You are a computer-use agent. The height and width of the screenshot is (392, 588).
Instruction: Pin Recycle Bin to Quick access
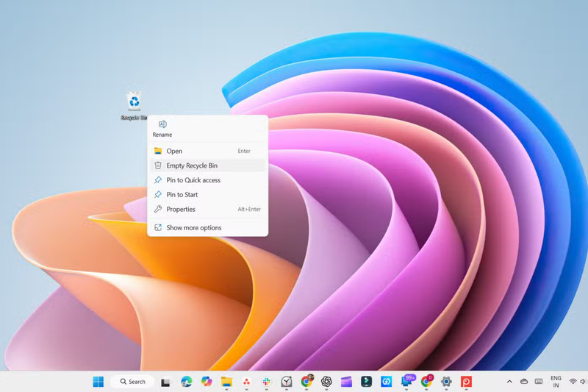(x=193, y=180)
